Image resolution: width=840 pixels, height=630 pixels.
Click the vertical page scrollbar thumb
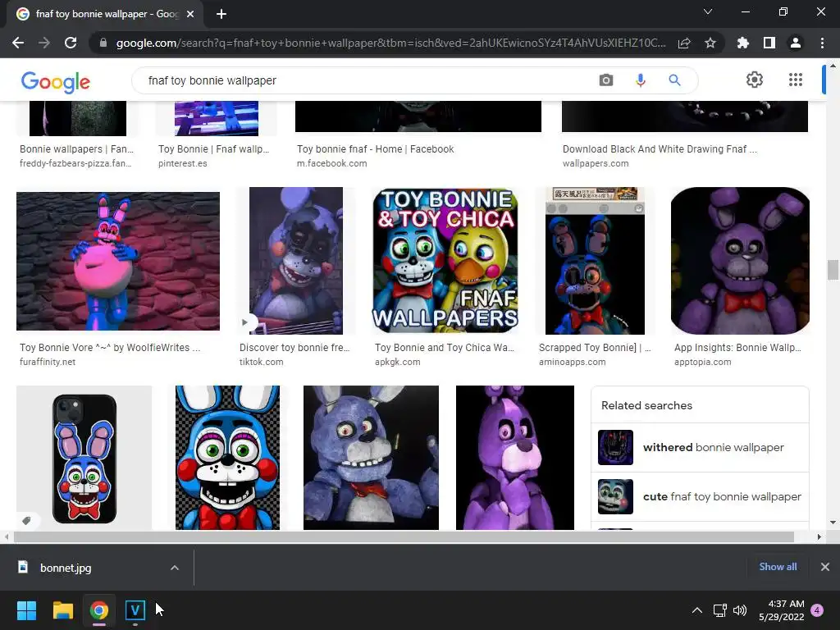point(833,269)
